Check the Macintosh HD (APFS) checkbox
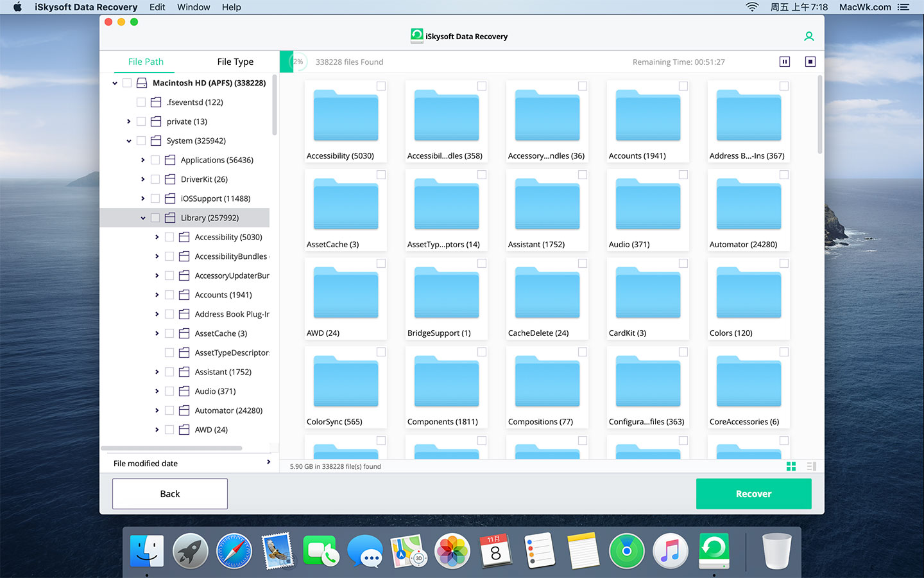924x578 pixels. [127, 83]
